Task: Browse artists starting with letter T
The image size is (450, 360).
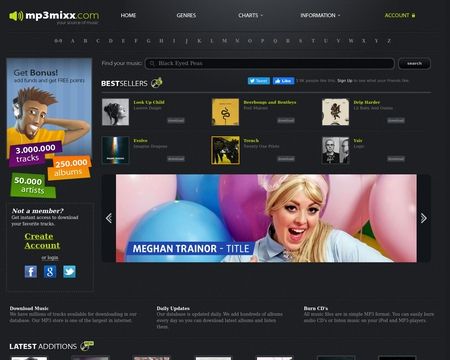Action: [x=313, y=41]
